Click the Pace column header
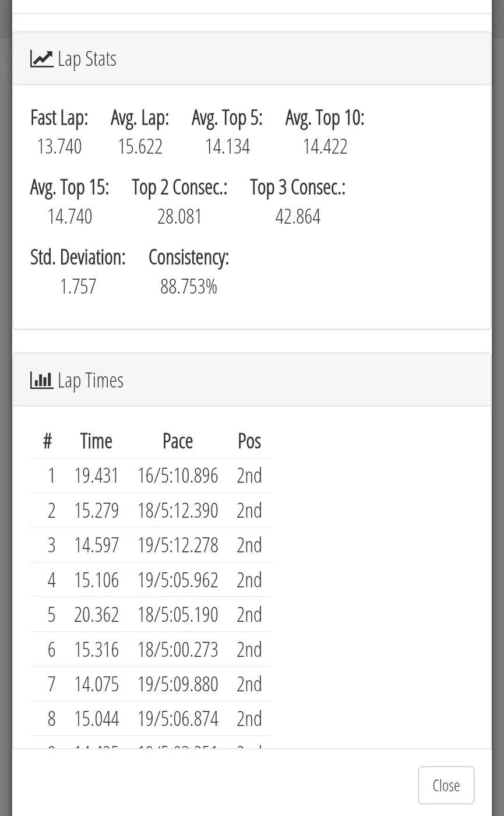Viewport: 504px width, 816px height. point(178,441)
